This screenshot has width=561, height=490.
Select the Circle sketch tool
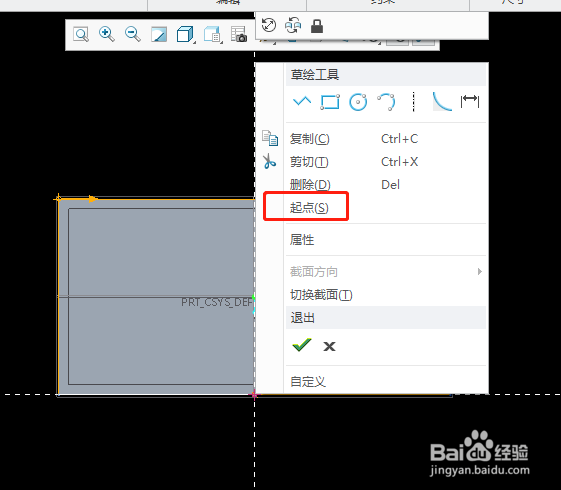pyautogui.click(x=358, y=102)
